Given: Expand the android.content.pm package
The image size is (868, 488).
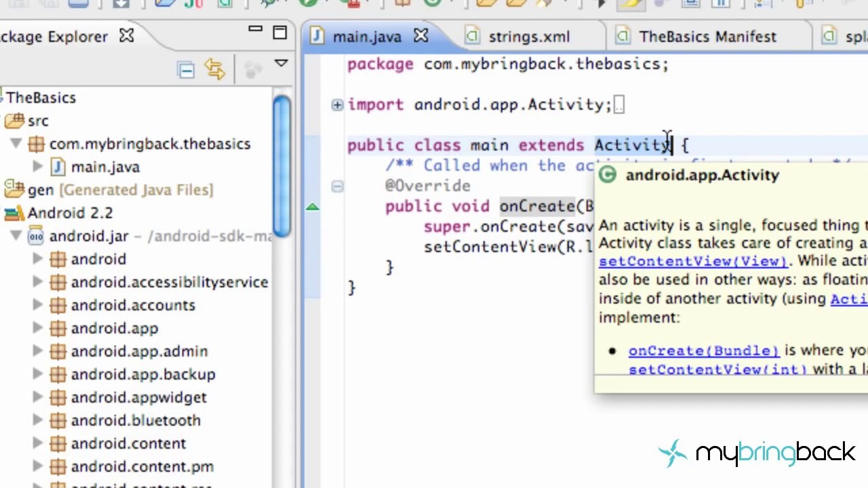Looking at the screenshot, I should pyautogui.click(x=37, y=466).
